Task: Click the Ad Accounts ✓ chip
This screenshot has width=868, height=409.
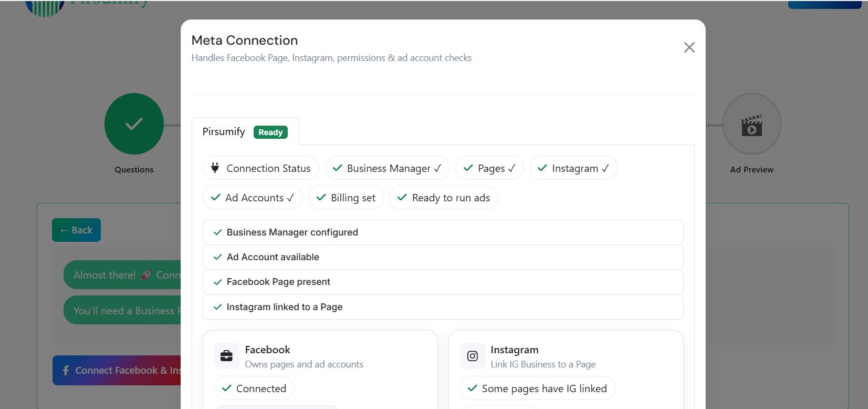Action: point(253,198)
